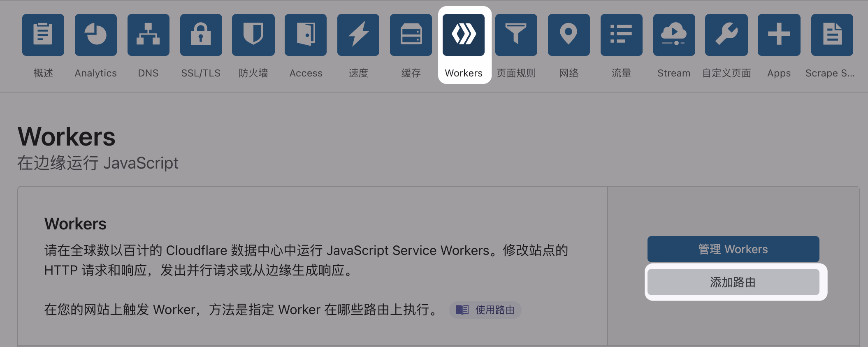Select the 网络 map pin icon
Image resolution: width=868 pixels, height=347 pixels.
point(569,35)
